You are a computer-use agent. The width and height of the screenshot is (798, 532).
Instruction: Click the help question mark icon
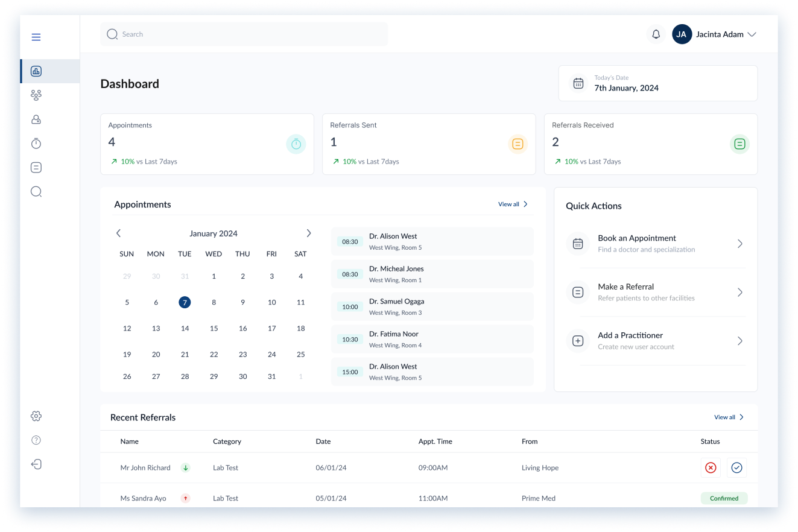pos(36,440)
